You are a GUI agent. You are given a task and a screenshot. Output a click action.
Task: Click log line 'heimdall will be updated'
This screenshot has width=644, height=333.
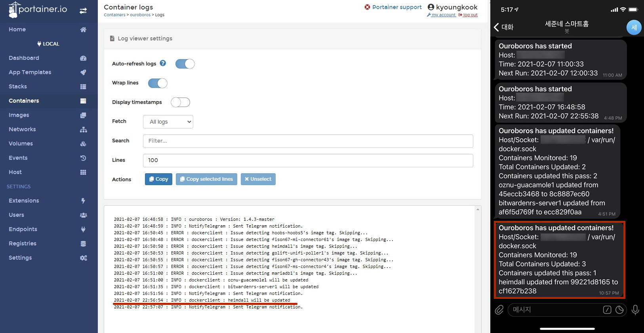point(202,300)
